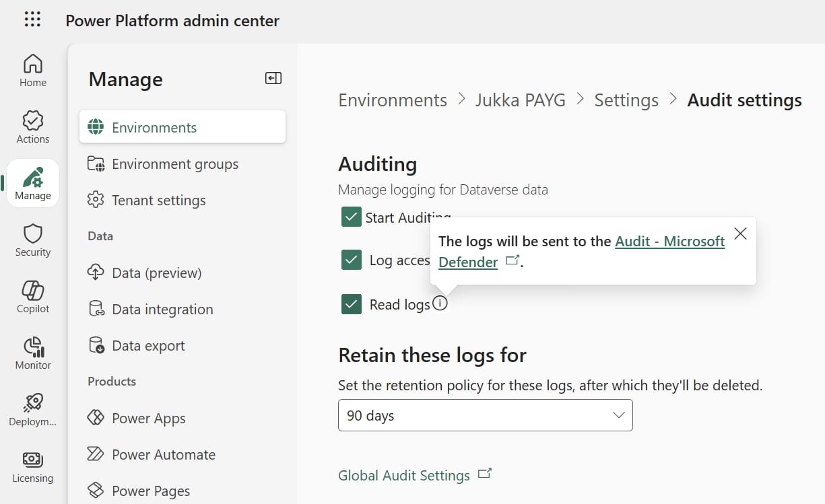Navigate to Jukka PAYG breadcrumb
Viewport: 825px width, 504px height.
click(x=520, y=100)
